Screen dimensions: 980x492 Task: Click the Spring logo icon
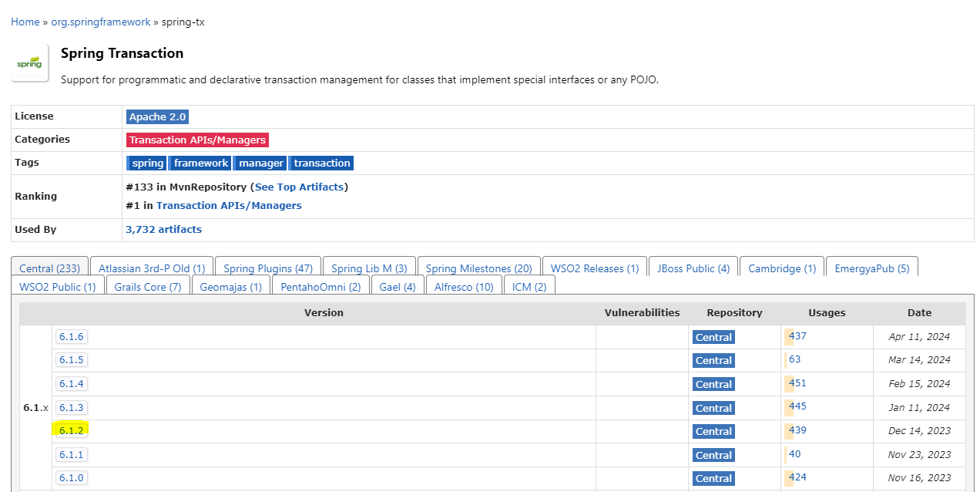29,63
